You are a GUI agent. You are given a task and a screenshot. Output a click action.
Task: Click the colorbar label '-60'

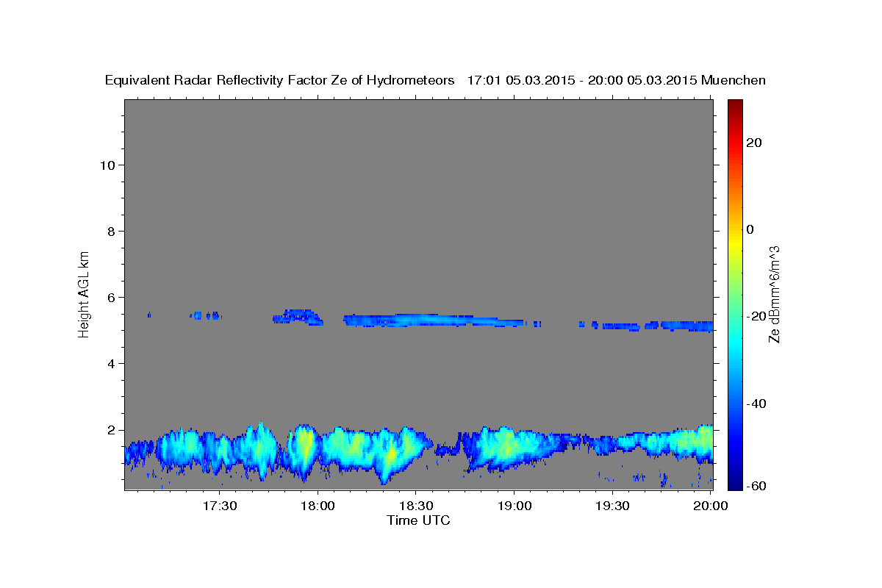[756, 486]
